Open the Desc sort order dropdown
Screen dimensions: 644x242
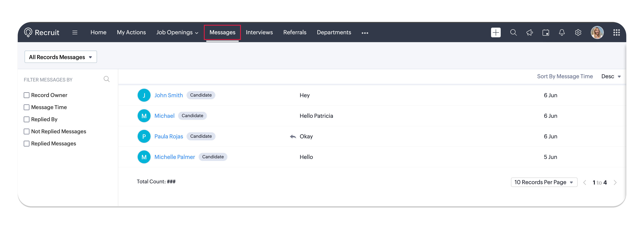click(611, 76)
